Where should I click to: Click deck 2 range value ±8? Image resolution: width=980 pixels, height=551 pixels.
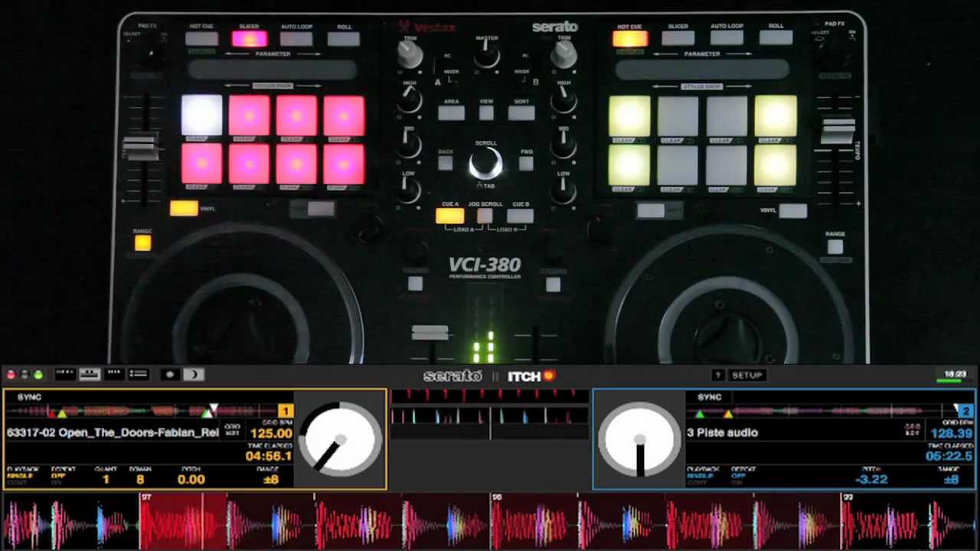[x=951, y=480]
